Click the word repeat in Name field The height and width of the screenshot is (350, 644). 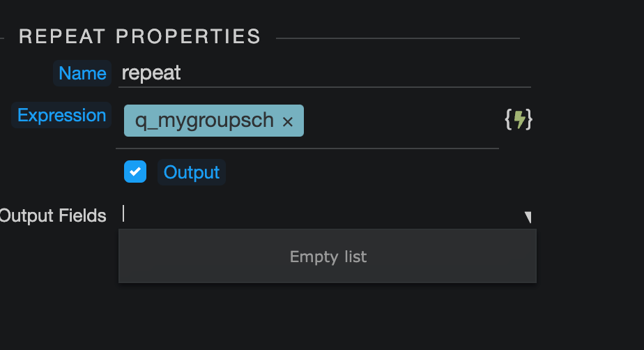click(151, 73)
